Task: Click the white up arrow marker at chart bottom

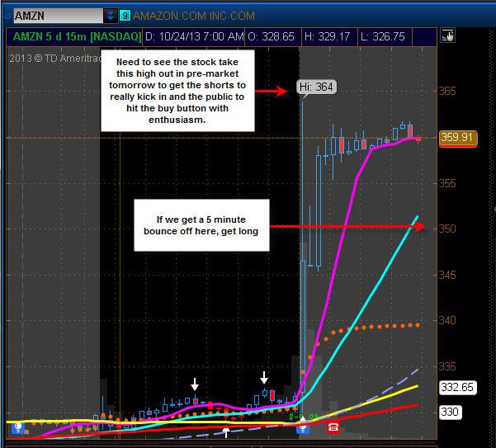Action: click(226, 432)
